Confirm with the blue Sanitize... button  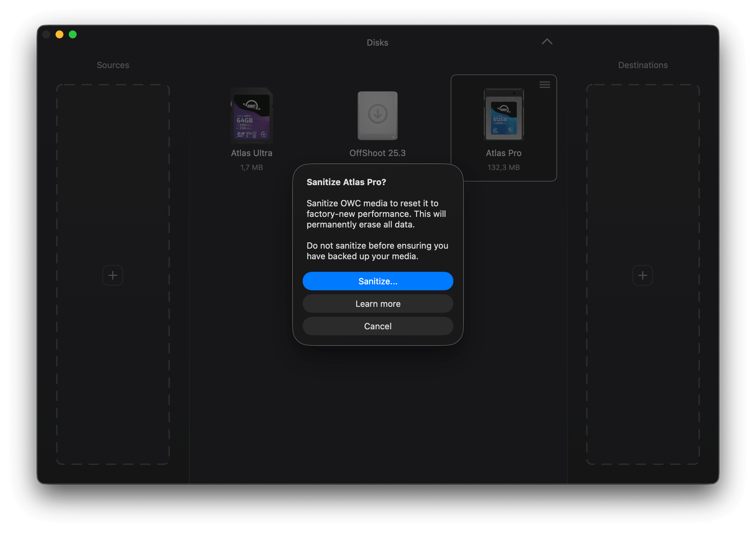[x=378, y=281]
